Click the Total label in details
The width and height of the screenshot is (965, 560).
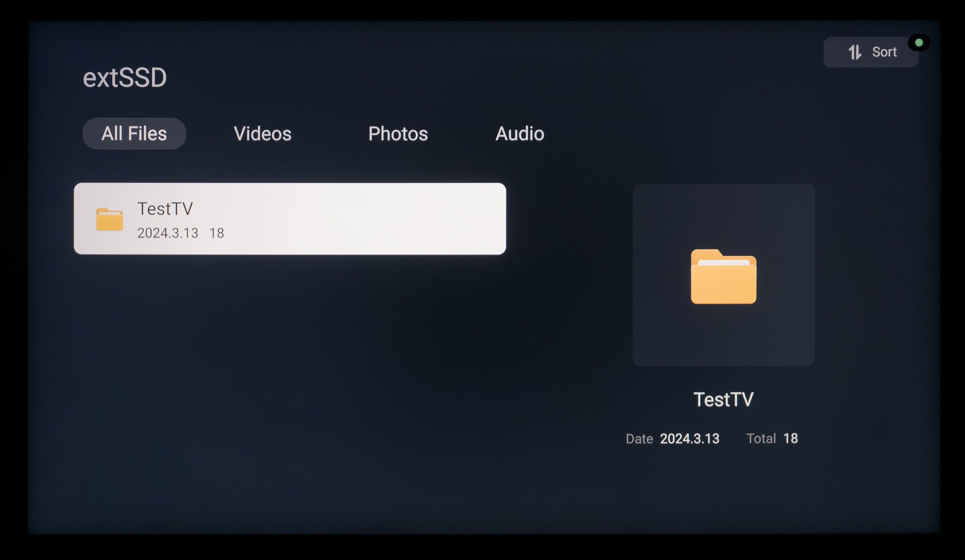click(x=761, y=438)
